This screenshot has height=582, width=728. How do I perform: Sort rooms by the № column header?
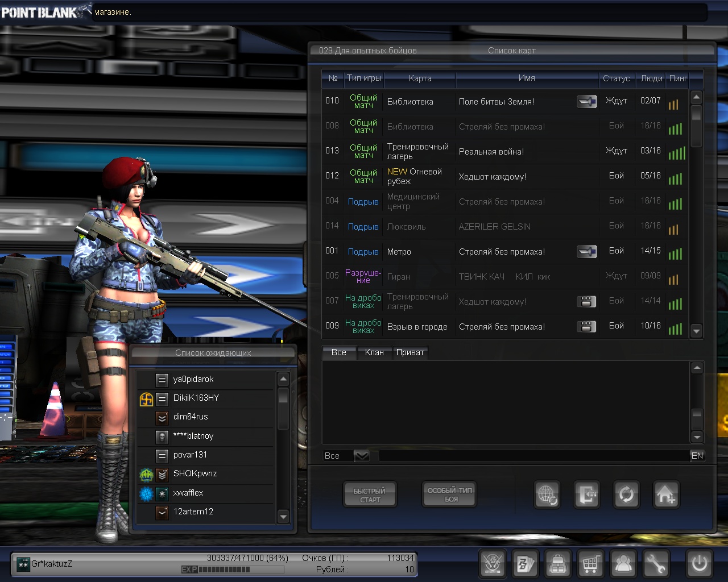(x=333, y=78)
